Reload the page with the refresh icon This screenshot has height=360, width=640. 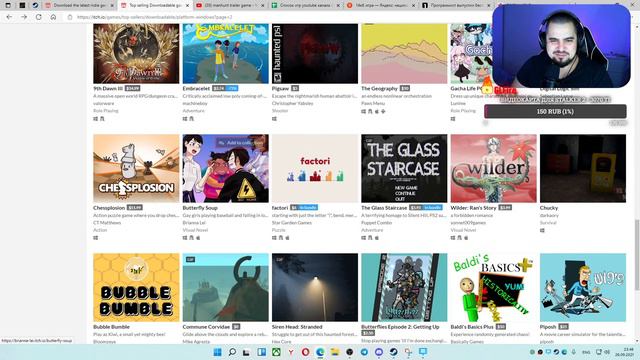point(39,17)
